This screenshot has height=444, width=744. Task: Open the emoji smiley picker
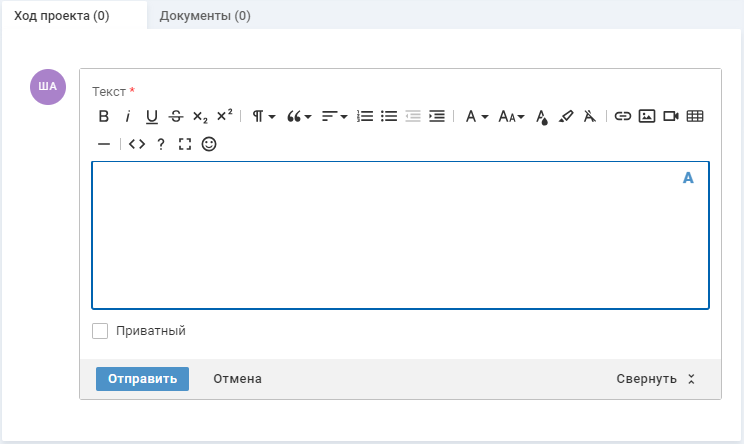209,144
